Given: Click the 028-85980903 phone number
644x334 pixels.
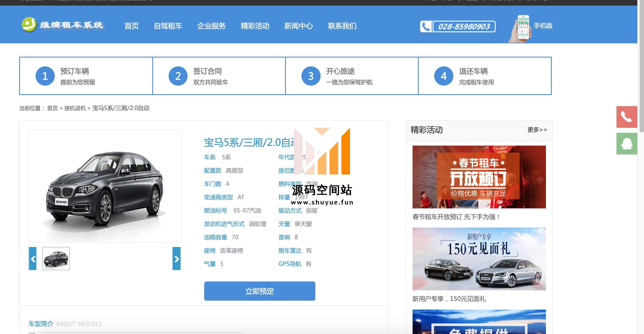Looking at the screenshot, I should pos(464,27).
